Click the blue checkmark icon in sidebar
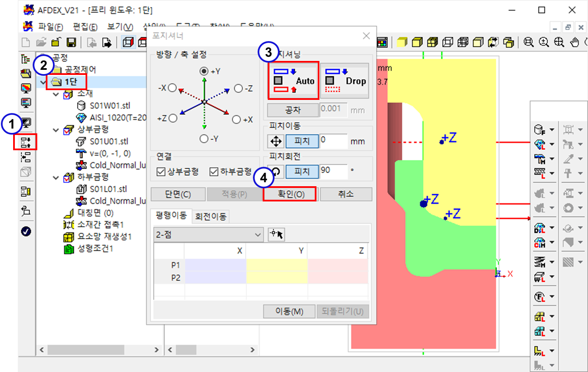The height and width of the screenshot is (372, 588). point(26,231)
